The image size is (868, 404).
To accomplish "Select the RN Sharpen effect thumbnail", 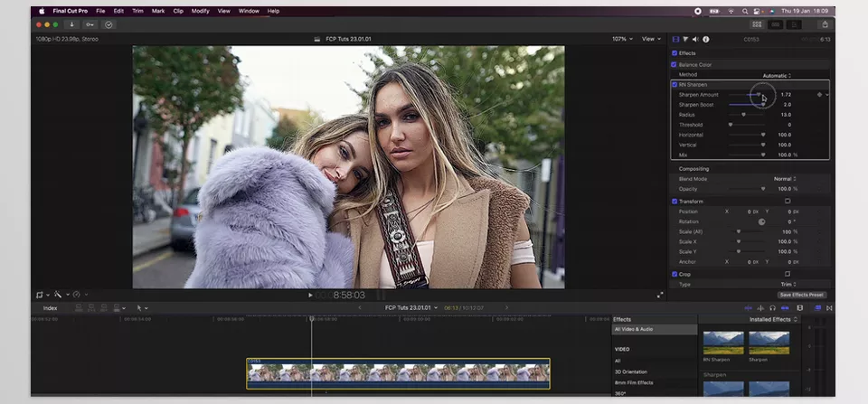I will click(723, 343).
